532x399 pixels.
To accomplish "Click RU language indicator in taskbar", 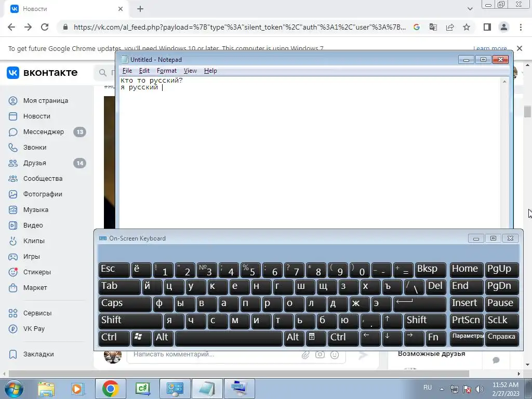I will (428, 388).
